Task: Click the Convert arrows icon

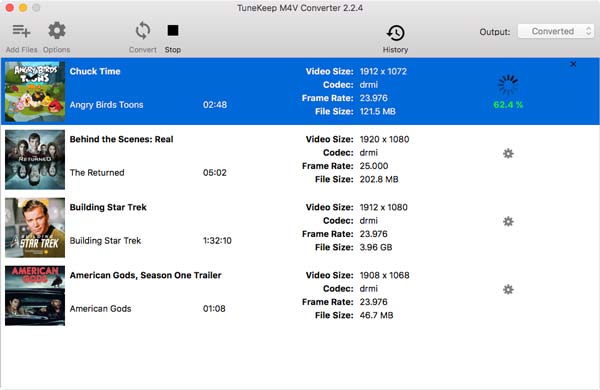Action: click(143, 31)
